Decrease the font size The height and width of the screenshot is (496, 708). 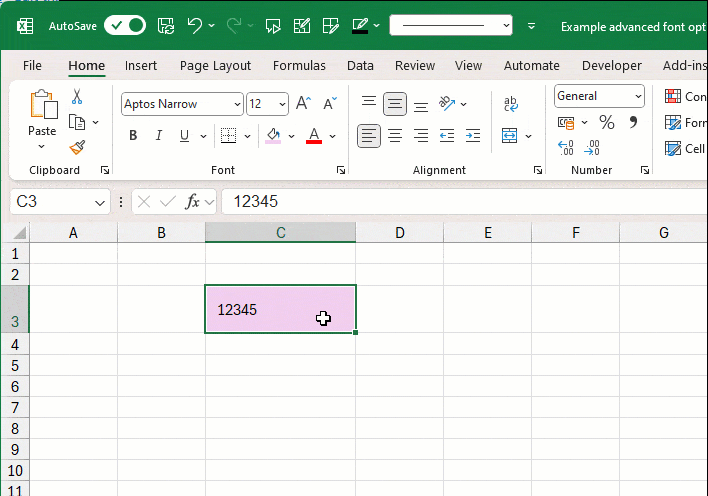[x=330, y=103]
